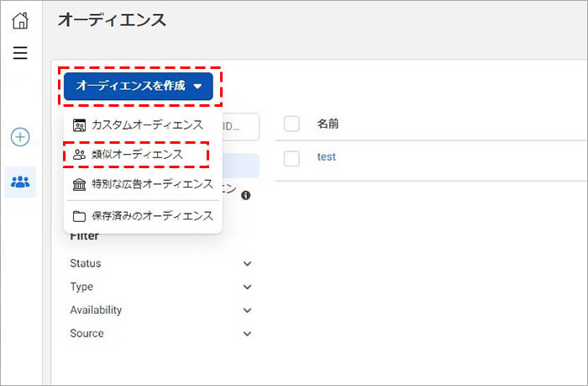Open the オーディエンスを作成 dropdown button

(139, 86)
